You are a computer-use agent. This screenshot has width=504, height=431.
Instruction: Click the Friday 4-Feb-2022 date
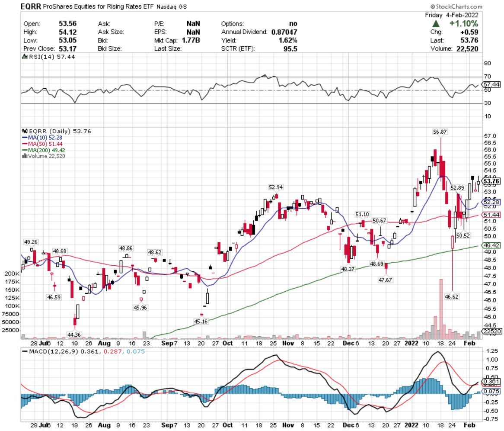pyautogui.click(x=452, y=15)
